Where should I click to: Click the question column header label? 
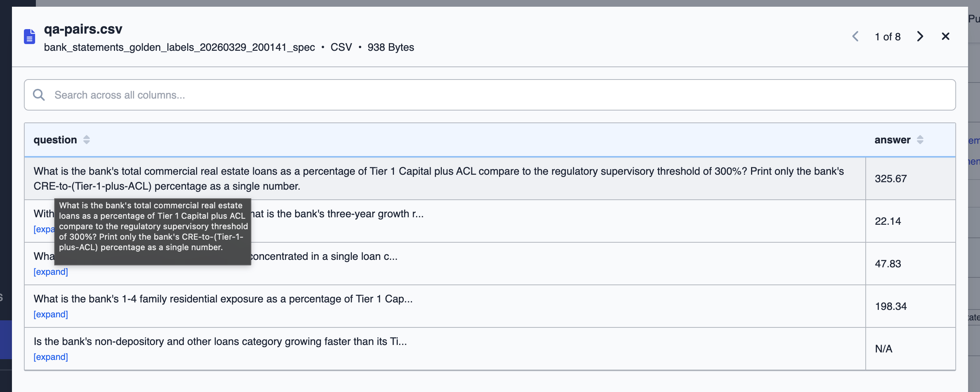55,140
